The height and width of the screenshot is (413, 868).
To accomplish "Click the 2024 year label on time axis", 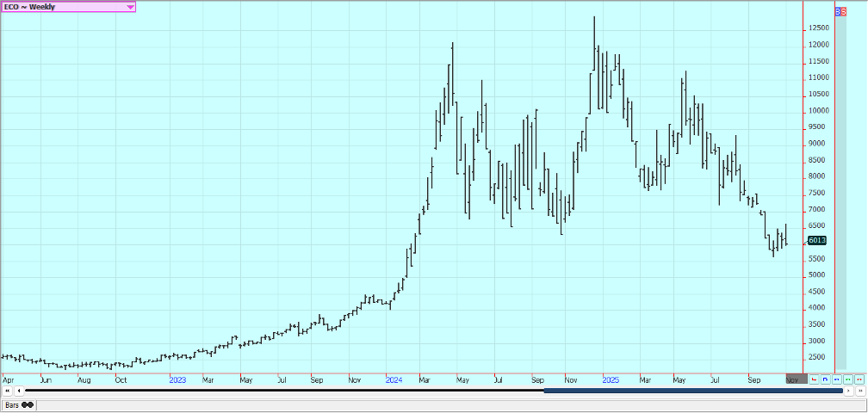I will 394,379.
